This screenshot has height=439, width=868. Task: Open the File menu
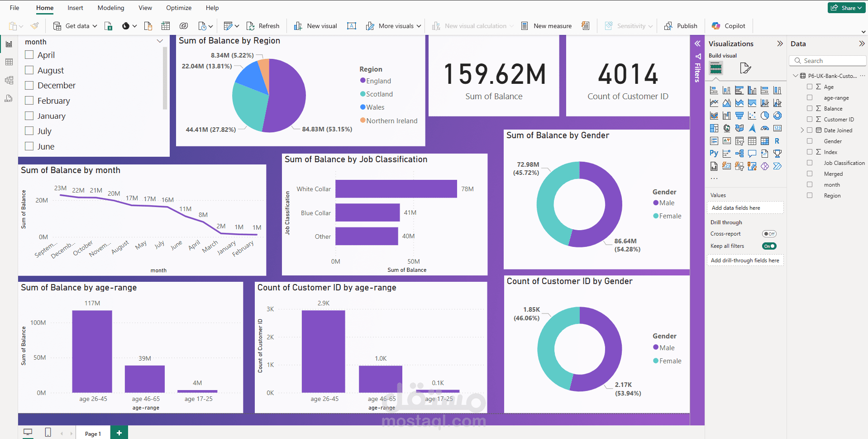[x=14, y=8]
